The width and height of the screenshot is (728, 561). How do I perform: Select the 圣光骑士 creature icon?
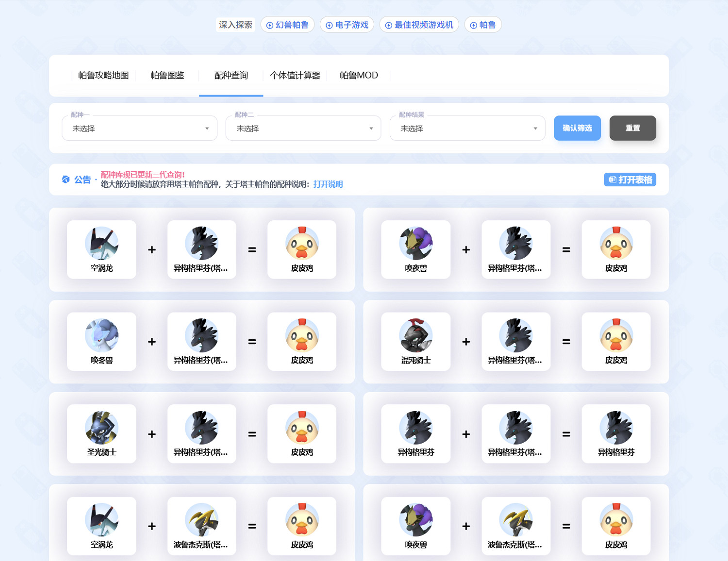pyautogui.click(x=101, y=428)
